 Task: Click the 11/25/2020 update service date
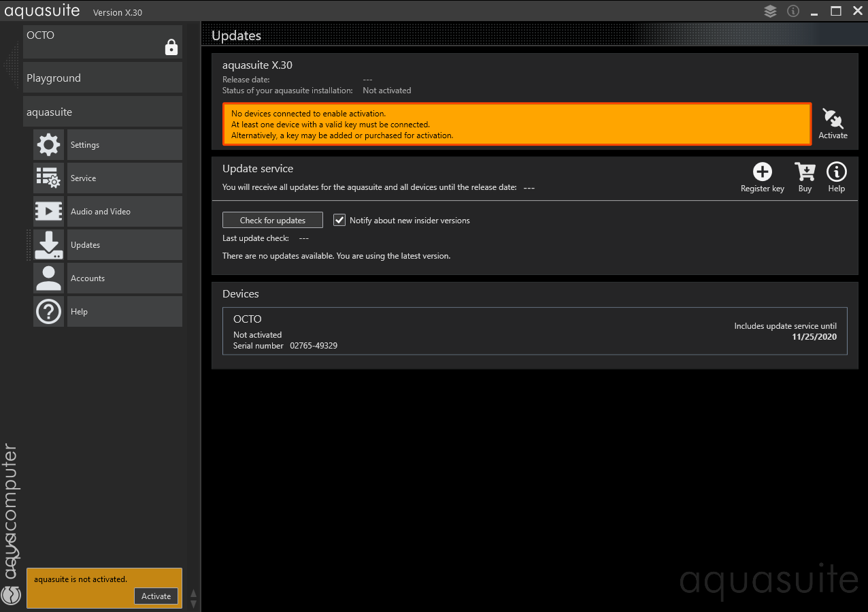[x=814, y=337]
